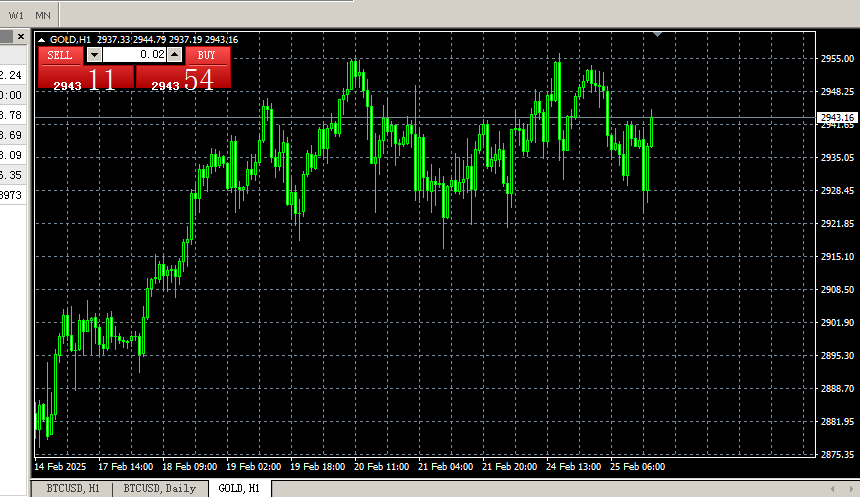860x497 pixels.
Task: Click the 25 Feb 06:00 time label
Action: [637, 467]
